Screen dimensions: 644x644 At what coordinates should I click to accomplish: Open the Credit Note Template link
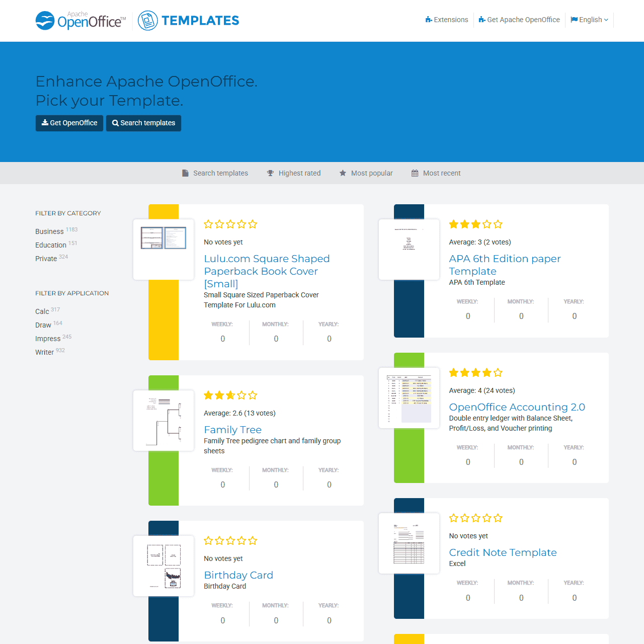click(x=503, y=552)
